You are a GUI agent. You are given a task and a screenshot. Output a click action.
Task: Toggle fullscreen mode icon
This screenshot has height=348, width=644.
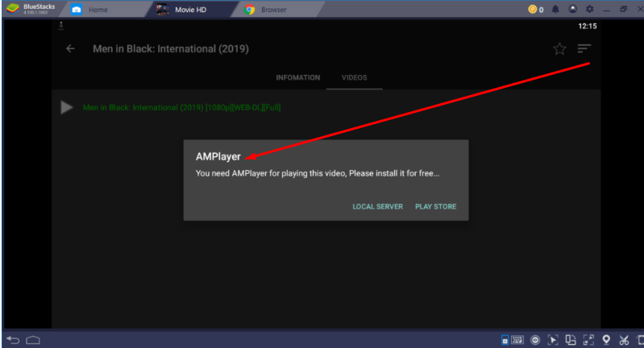point(588,340)
